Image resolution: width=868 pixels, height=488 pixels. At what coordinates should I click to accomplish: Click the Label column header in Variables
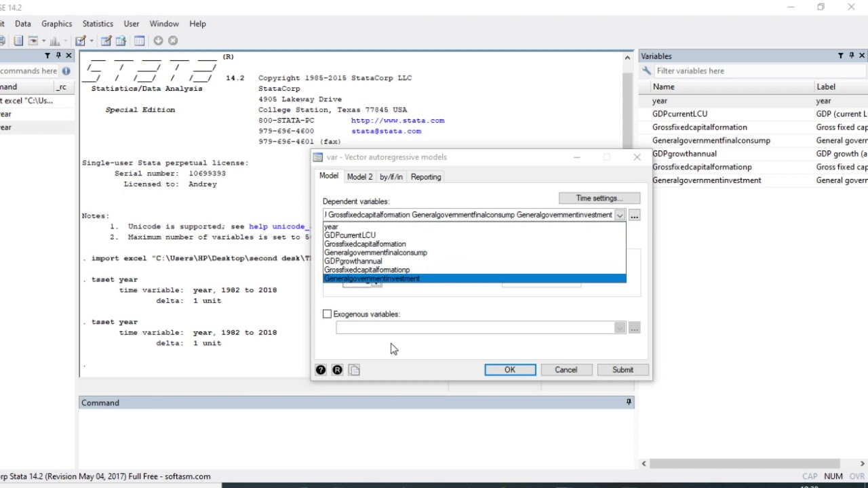[841, 87]
